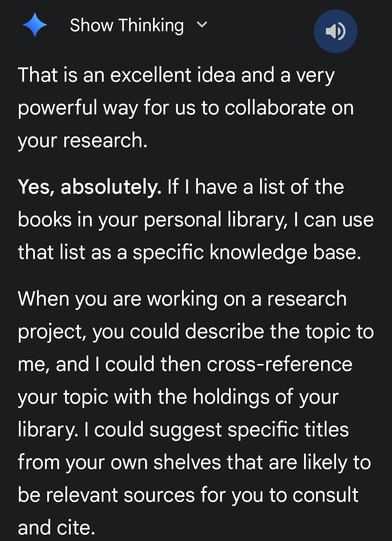Click the sentence starting "When you are working"
Image resolution: width=392 pixels, height=541 pixels.
point(182,299)
